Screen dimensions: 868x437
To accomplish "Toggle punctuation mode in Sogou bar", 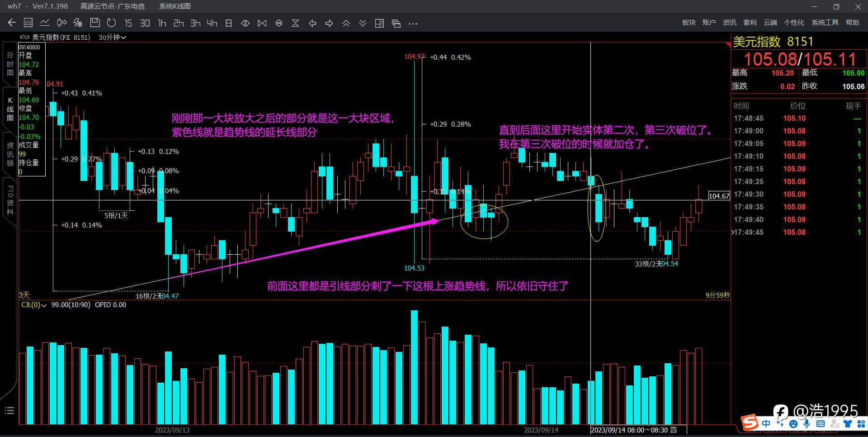I will (x=780, y=424).
